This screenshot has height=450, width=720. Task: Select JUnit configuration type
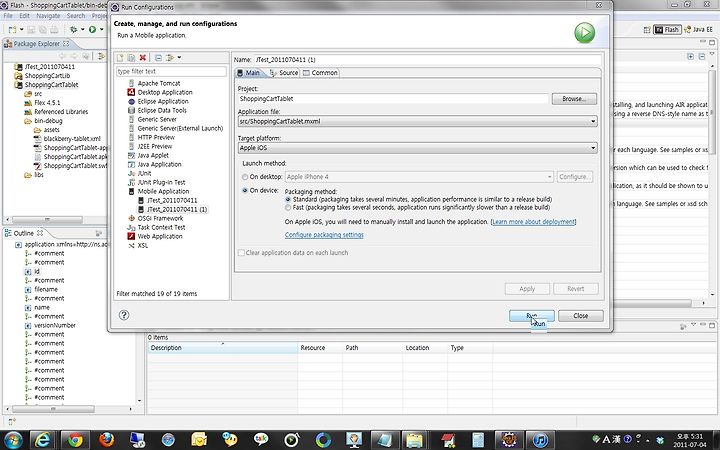tap(144, 173)
